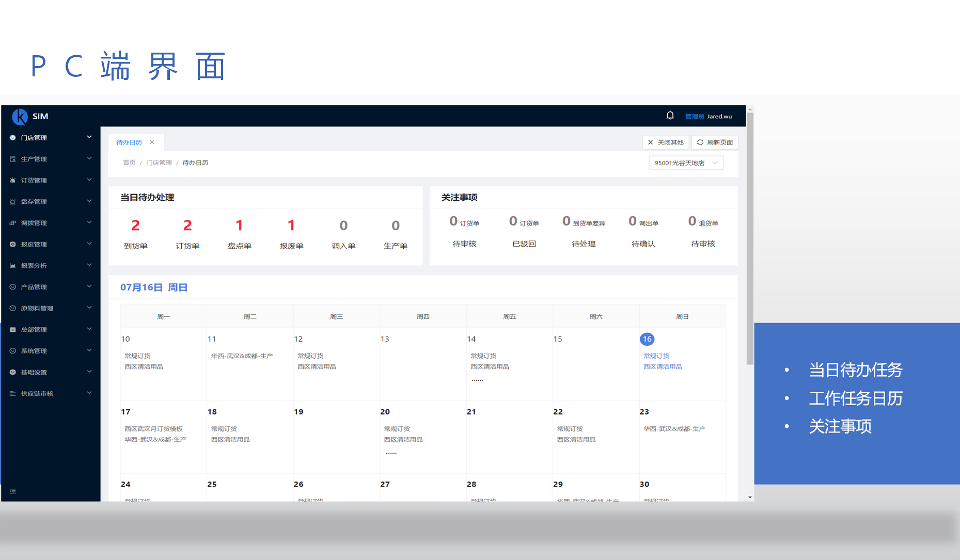The height and width of the screenshot is (560, 960).
Task: Select calendar date 16
Action: click(647, 339)
